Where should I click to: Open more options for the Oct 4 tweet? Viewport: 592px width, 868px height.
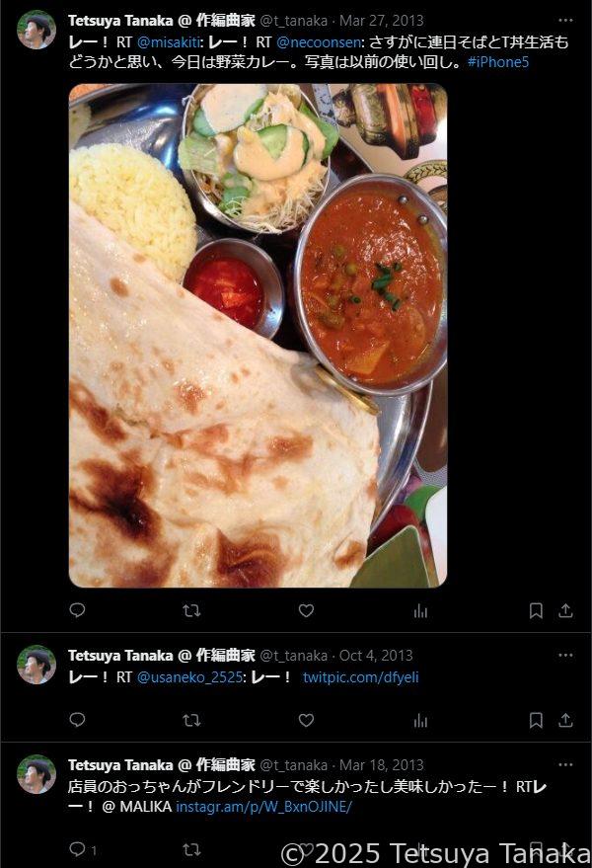click(565, 656)
